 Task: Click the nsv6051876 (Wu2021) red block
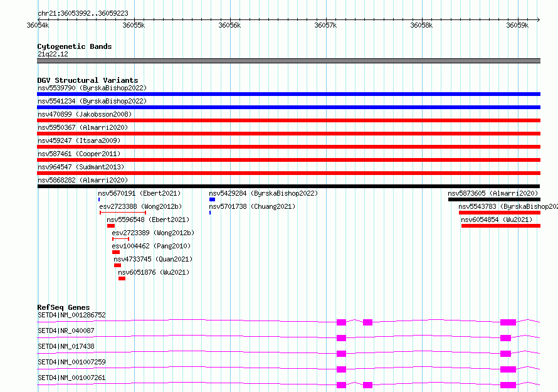pos(122,278)
